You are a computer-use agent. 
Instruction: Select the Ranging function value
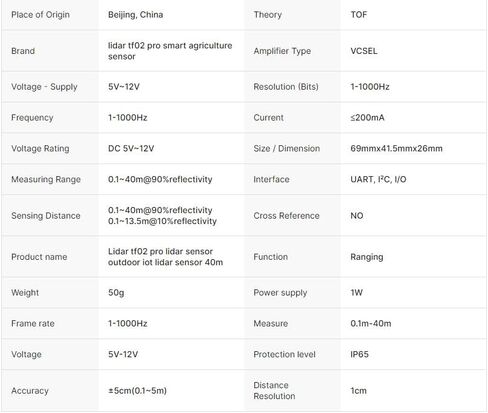tap(367, 257)
